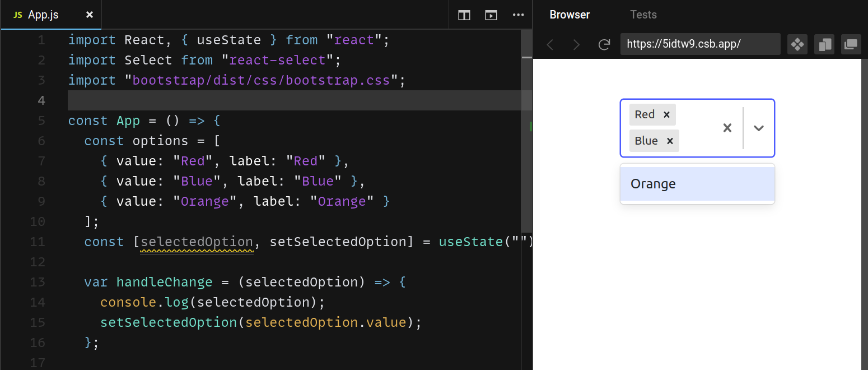
Task: Switch to the Tests tab
Action: pos(643,15)
